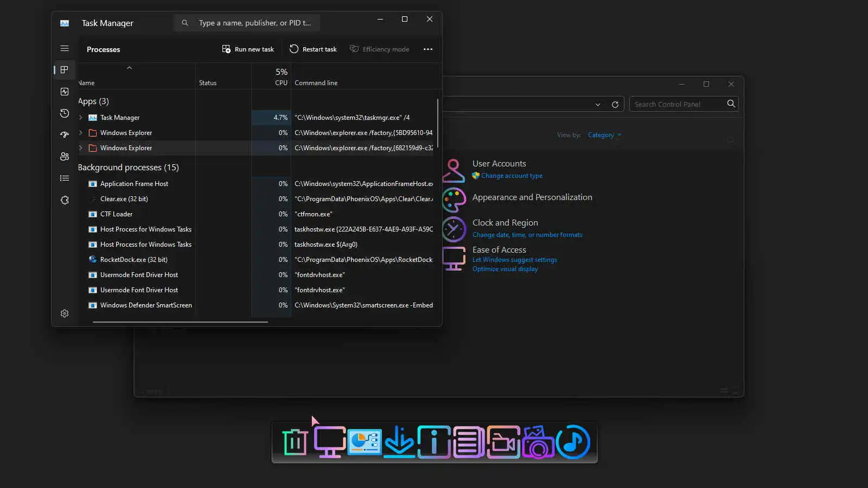Open the photo camera icon in dock
The width and height of the screenshot is (868, 488).
pos(538,442)
